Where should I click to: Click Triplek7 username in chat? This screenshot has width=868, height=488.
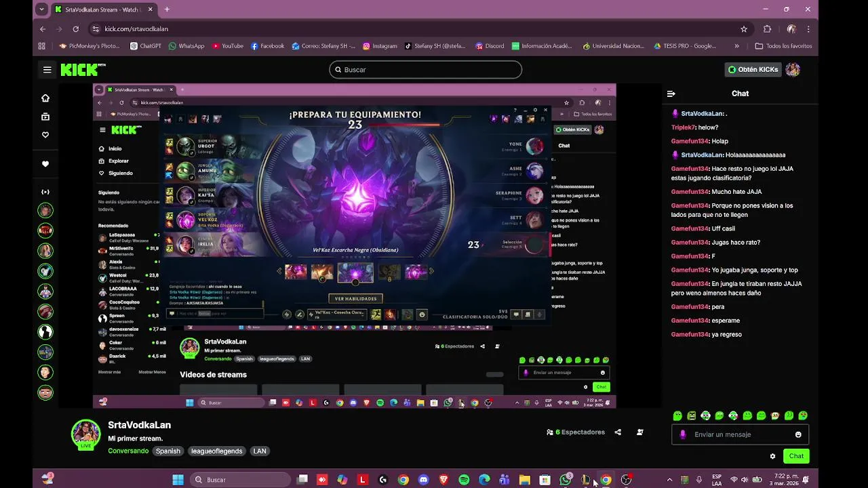point(683,127)
